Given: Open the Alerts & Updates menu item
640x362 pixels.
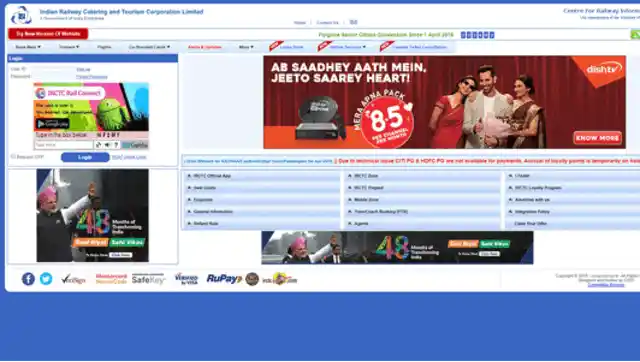Looking at the screenshot, I should coord(205,47).
